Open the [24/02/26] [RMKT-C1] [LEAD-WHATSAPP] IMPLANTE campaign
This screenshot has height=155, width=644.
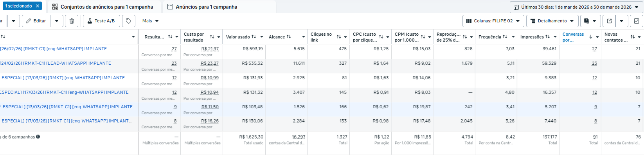[x=56, y=63]
